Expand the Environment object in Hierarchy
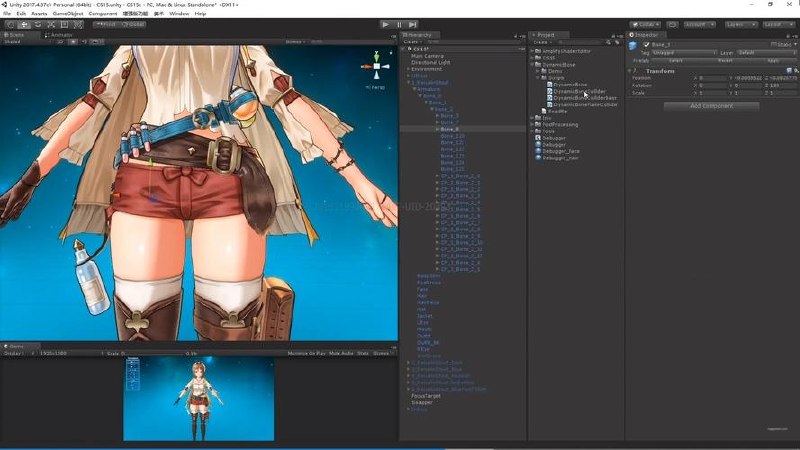 coord(409,69)
